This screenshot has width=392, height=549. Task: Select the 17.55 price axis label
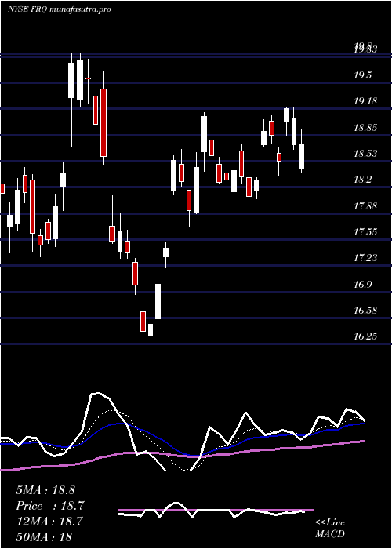click(365, 232)
